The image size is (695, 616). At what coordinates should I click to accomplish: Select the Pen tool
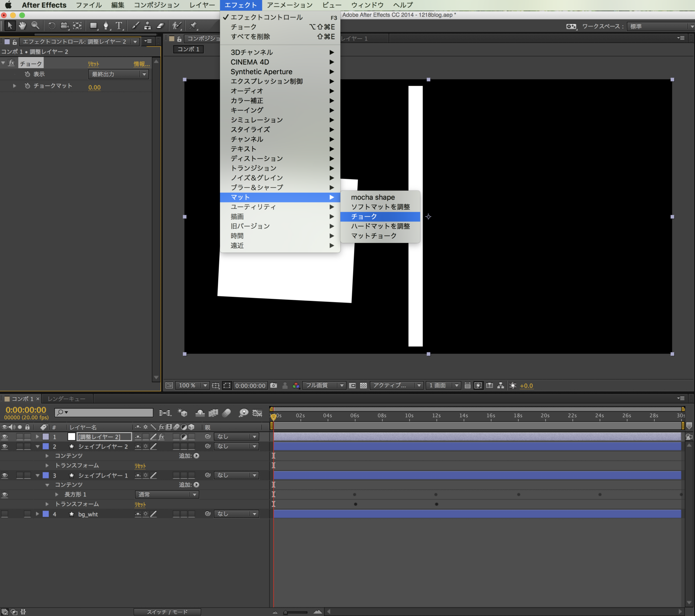[106, 26]
